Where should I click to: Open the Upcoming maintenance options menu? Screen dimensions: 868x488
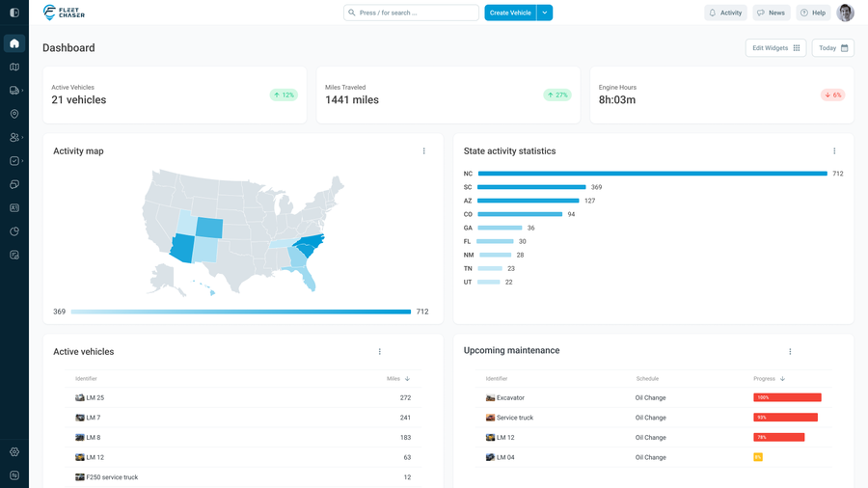pyautogui.click(x=790, y=352)
